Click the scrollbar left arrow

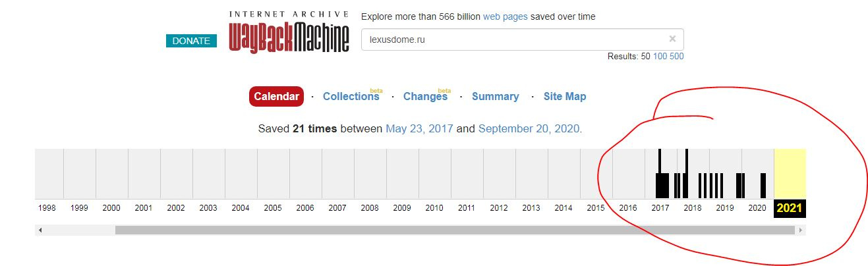(x=40, y=230)
